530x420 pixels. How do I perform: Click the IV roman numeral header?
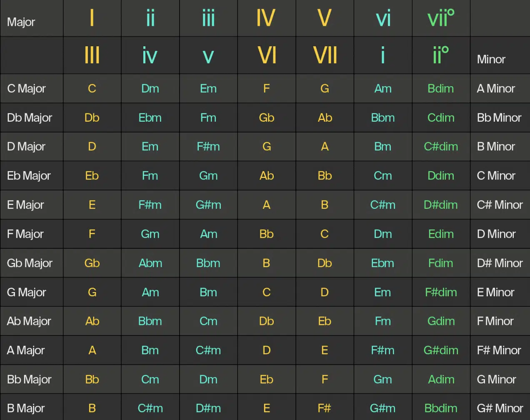click(266, 18)
